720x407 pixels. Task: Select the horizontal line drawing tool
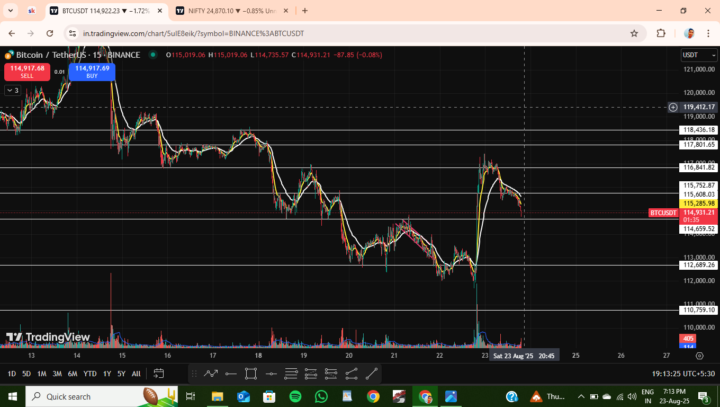coord(271,373)
